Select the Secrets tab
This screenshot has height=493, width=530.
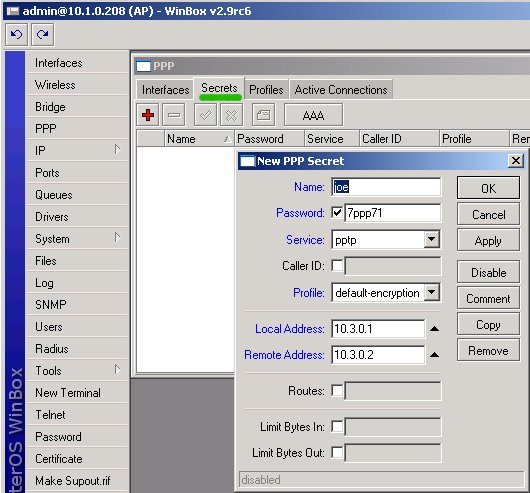(219, 89)
